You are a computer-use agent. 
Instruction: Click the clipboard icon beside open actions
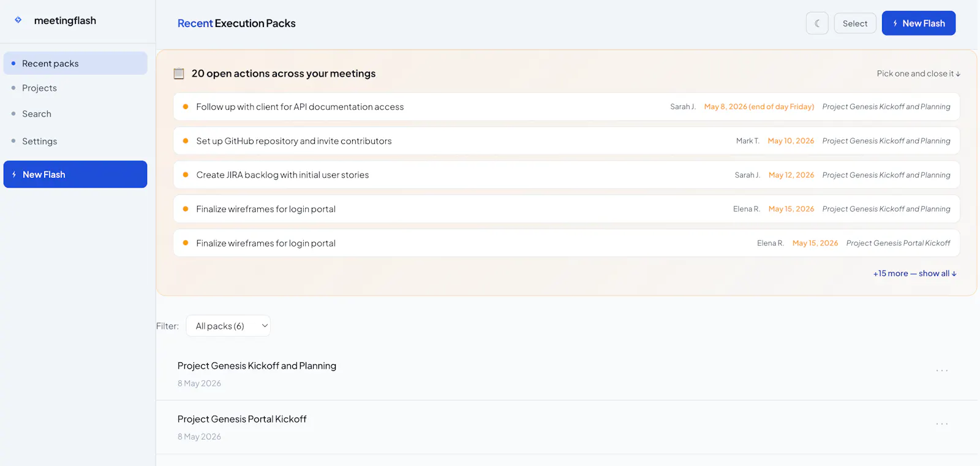tap(179, 74)
